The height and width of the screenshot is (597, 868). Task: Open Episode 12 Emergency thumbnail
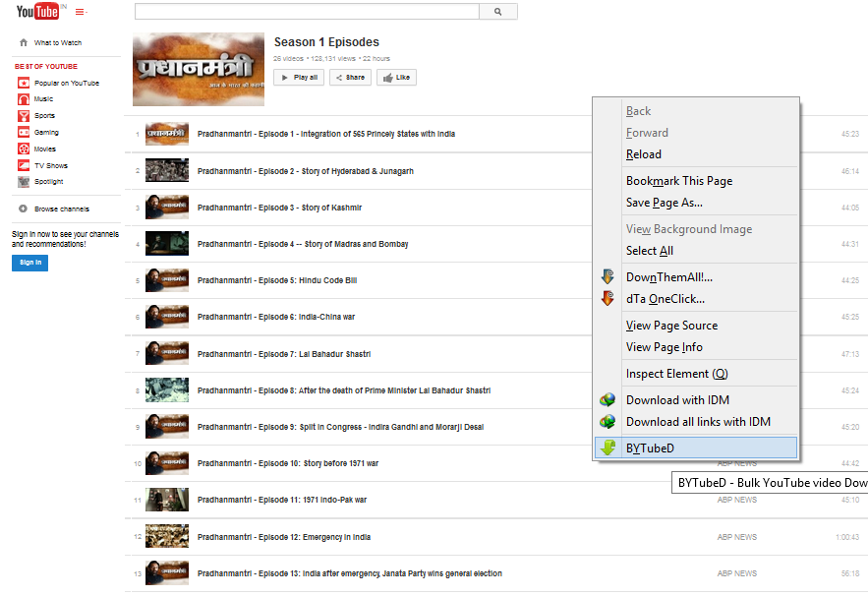click(167, 536)
